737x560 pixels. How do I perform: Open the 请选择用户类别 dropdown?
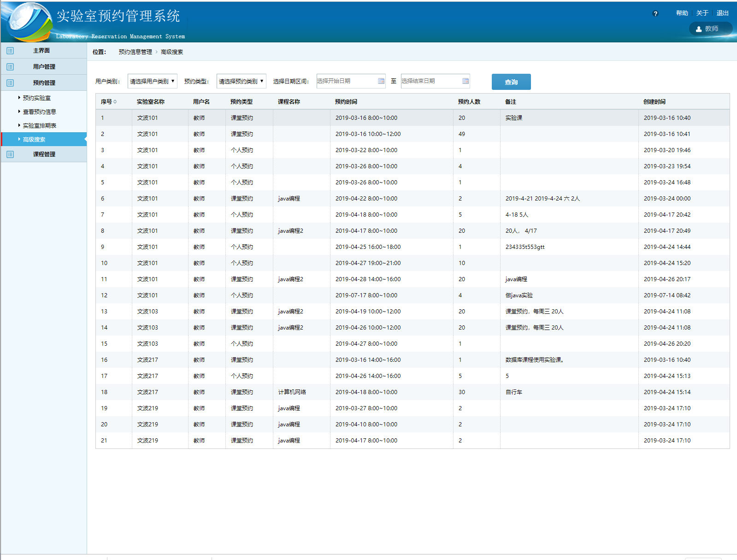pos(152,81)
